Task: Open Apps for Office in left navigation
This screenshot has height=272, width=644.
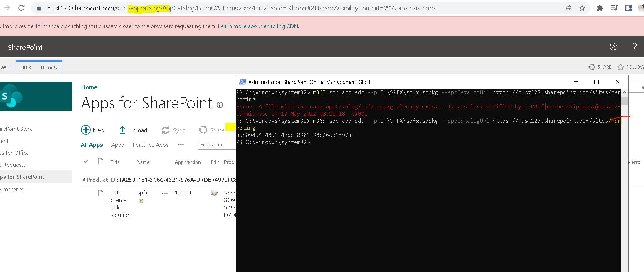Action: pyautogui.click(x=14, y=153)
